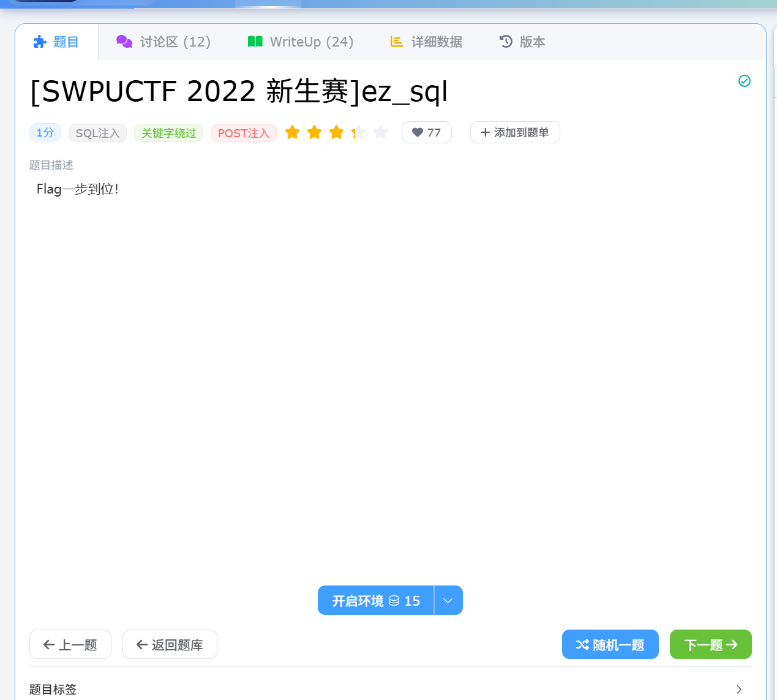Click the heart like icon
This screenshot has width=777, height=700.
click(418, 132)
